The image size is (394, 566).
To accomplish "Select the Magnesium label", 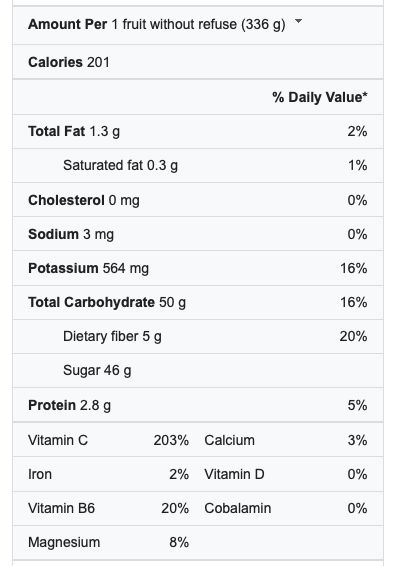I will pyautogui.click(x=64, y=542).
